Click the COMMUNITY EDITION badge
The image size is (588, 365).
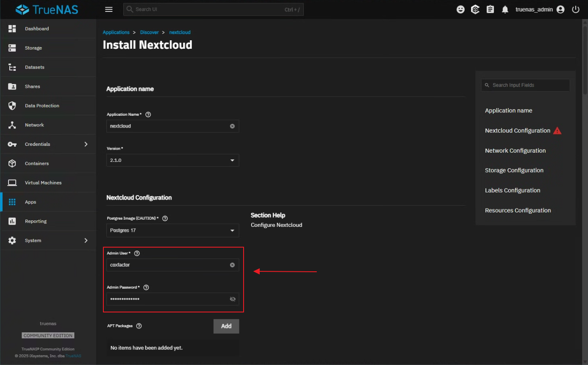(x=48, y=335)
